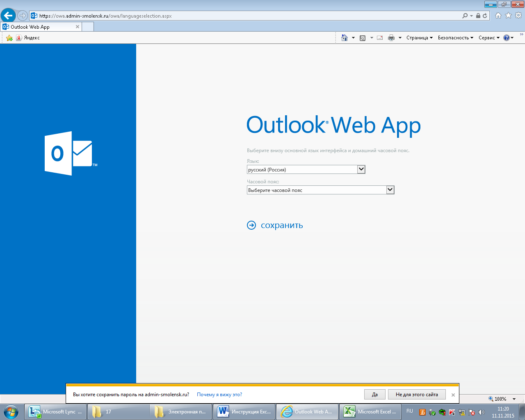Switch to the Outlook Web App tab
Viewport: 525px width, 420px height.
[41, 27]
